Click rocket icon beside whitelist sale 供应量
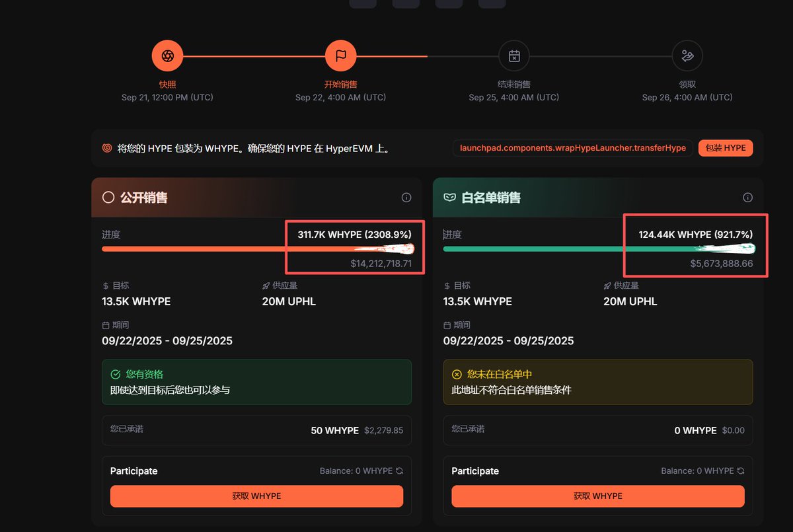The width and height of the screenshot is (793, 532). pos(607,286)
